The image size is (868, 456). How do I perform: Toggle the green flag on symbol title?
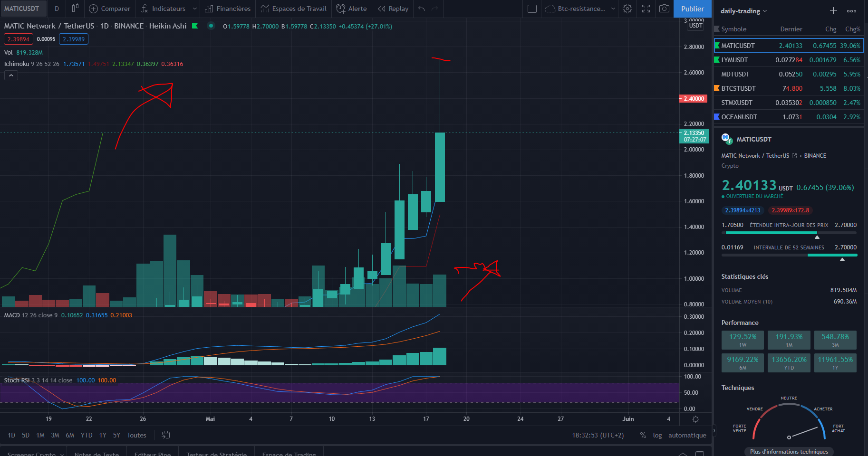point(195,26)
